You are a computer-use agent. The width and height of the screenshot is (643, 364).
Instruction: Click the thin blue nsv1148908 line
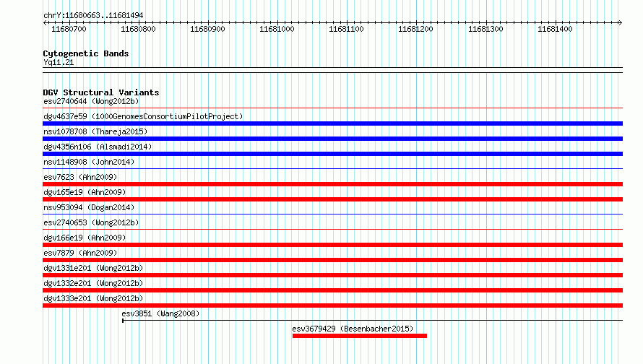click(332, 168)
